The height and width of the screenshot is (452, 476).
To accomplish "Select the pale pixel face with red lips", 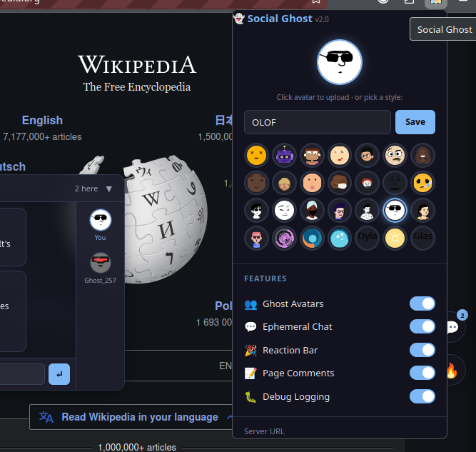I will [340, 155].
